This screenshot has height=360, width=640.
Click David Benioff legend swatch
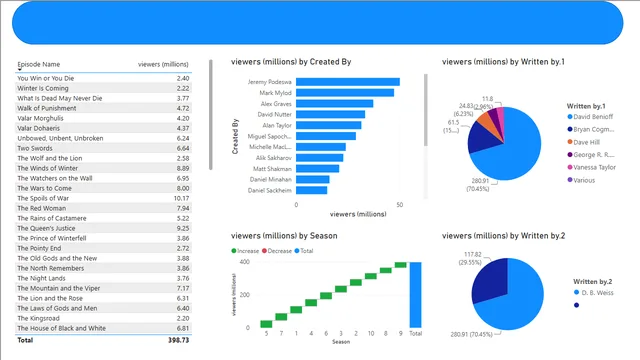tap(570, 117)
